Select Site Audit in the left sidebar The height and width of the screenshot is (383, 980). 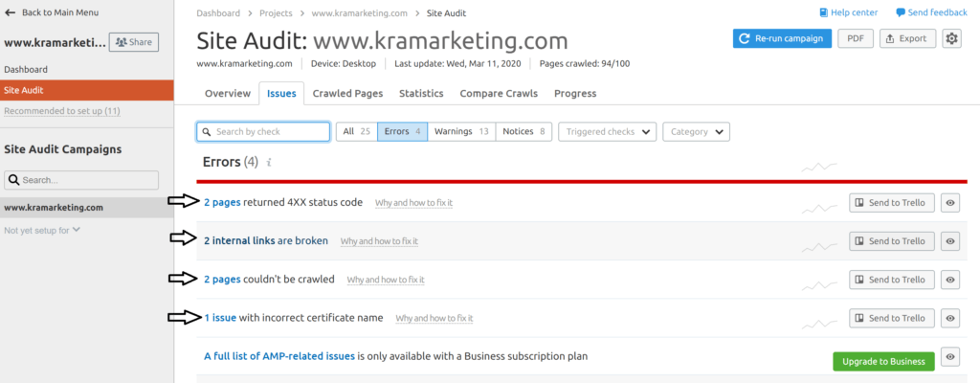pos(87,90)
